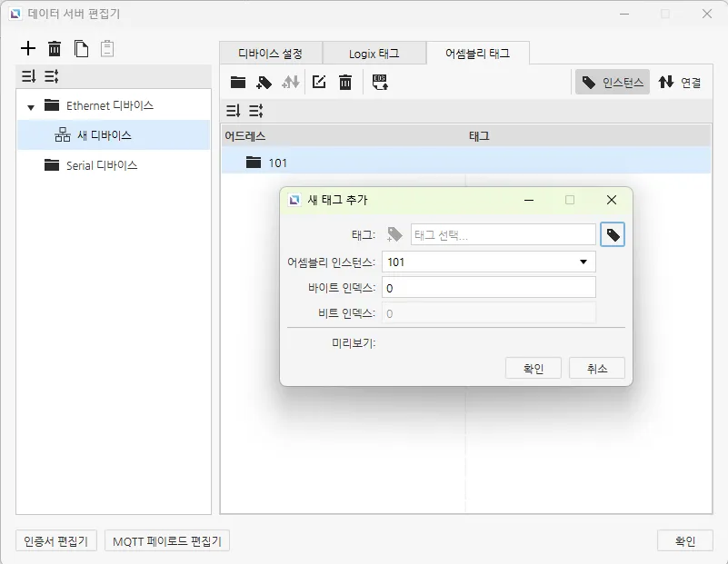Click the plus icon to add a device
Screen dimensions: 728x564
pyautogui.click(x=28, y=49)
